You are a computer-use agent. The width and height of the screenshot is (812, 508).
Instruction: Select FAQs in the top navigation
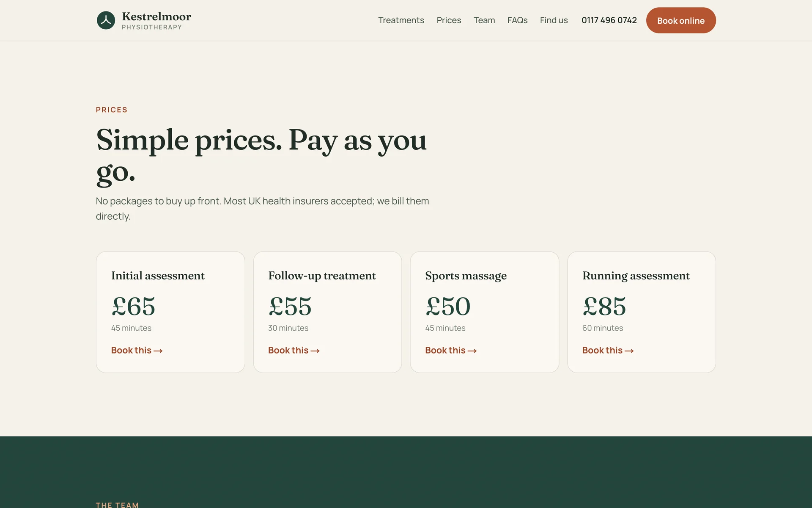pyautogui.click(x=517, y=20)
